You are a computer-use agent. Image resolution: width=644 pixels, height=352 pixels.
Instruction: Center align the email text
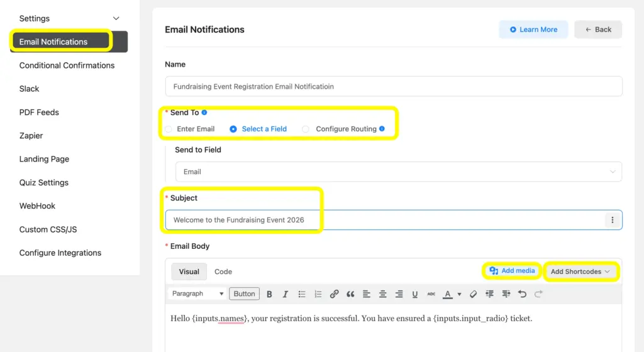tap(382, 294)
